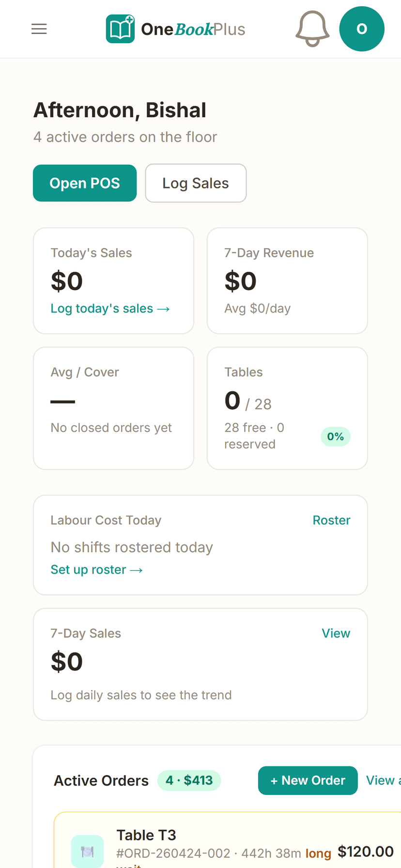
Task: Open the Roster link in Labour Cost
Action: [x=331, y=520]
